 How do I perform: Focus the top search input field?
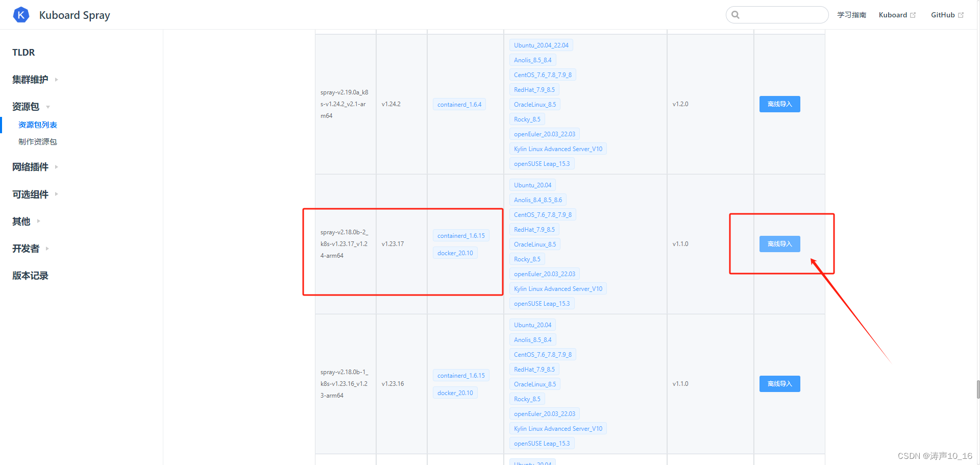[x=777, y=15]
